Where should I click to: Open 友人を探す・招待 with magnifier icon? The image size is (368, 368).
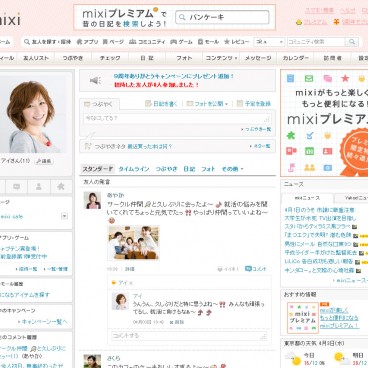tap(47, 42)
